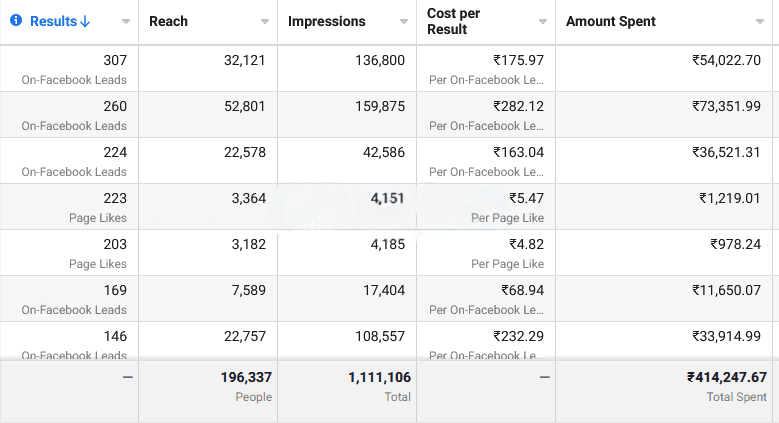Click the Impressions column header
Screen dimensions: 779x423
[326, 21]
